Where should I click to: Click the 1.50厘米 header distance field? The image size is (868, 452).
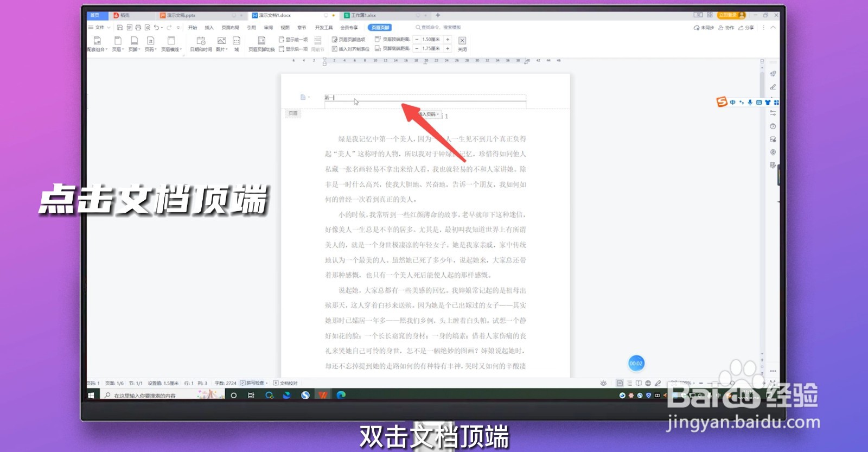tap(432, 39)
